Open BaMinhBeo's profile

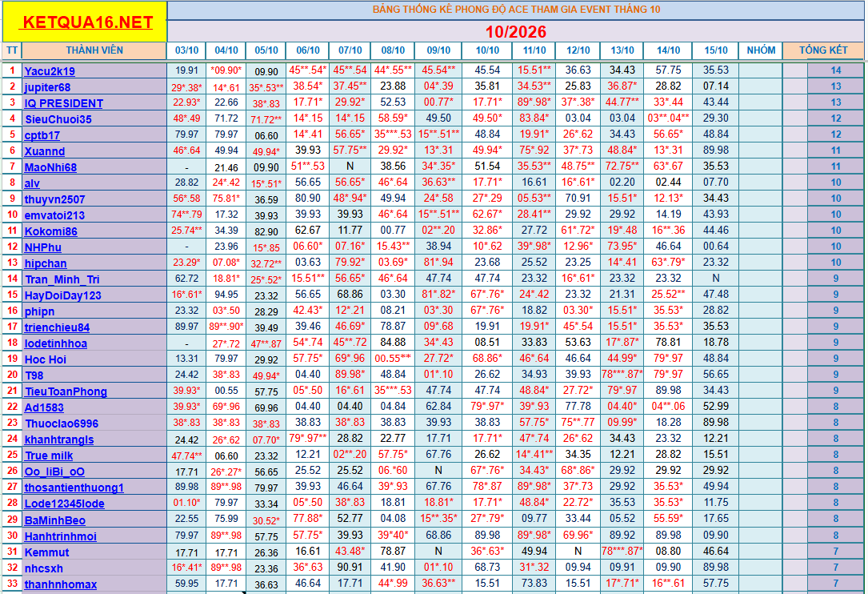pyautogui.click(x=55, y=521)
